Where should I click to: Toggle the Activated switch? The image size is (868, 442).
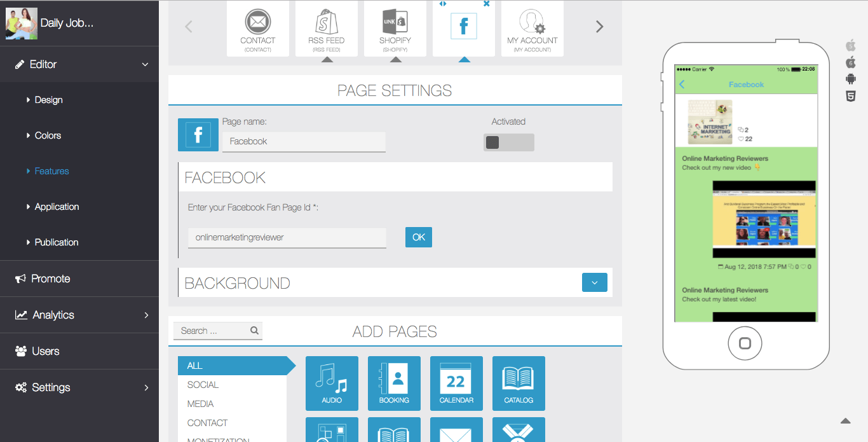[x=509, y=142]
